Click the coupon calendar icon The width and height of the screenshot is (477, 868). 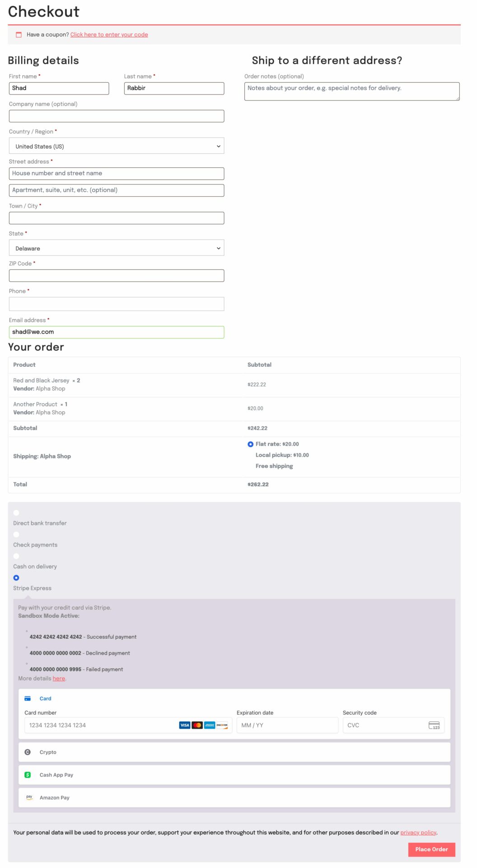pyautogui.click(x=19, y=35)
